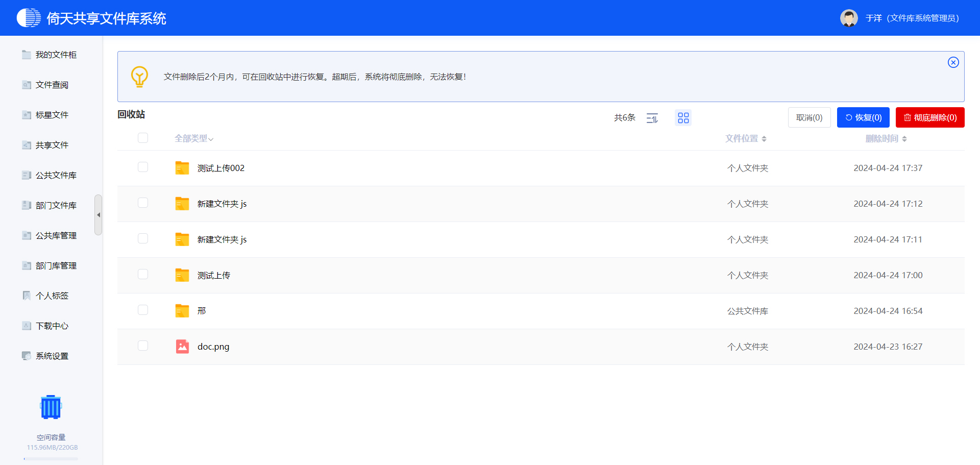980x465 pixels.
Task: Open 个人标签 menu item
Action: tap(51, 296)
